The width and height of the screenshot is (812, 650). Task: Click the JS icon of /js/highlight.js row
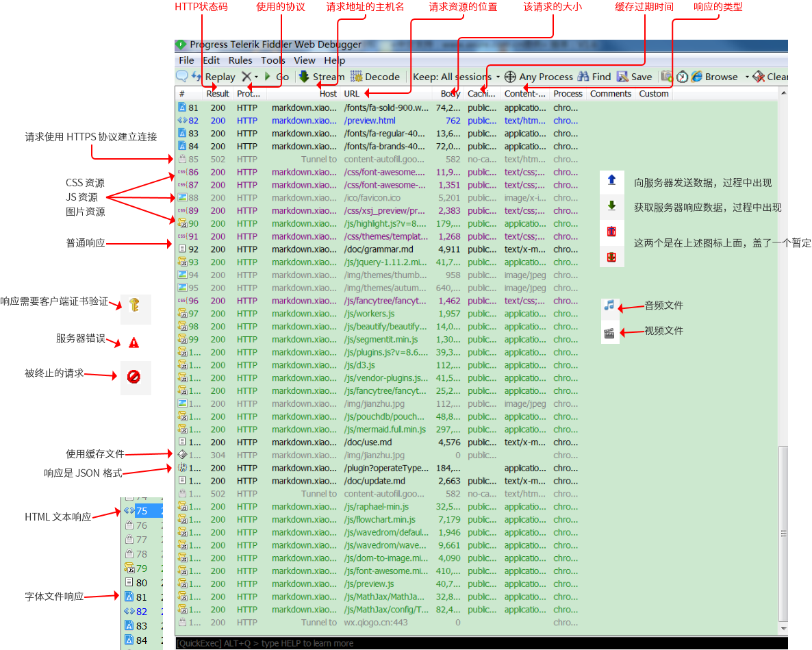click(x=182, y=223)
